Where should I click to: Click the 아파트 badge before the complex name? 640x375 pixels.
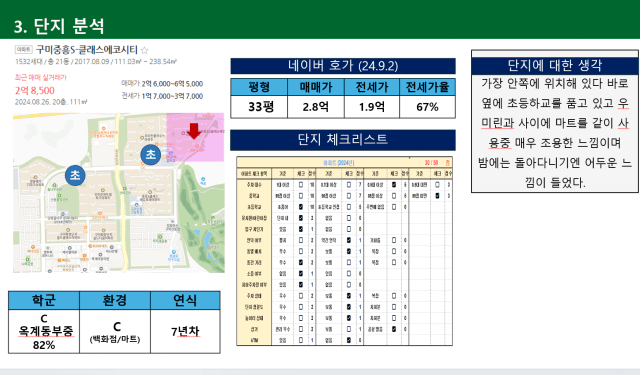(x=24, y=50)
